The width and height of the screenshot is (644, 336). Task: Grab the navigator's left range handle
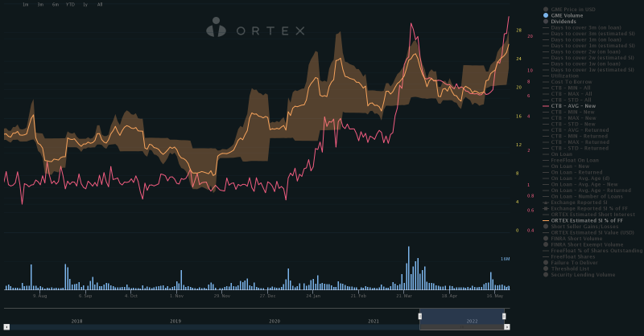(x=419, y=316)
